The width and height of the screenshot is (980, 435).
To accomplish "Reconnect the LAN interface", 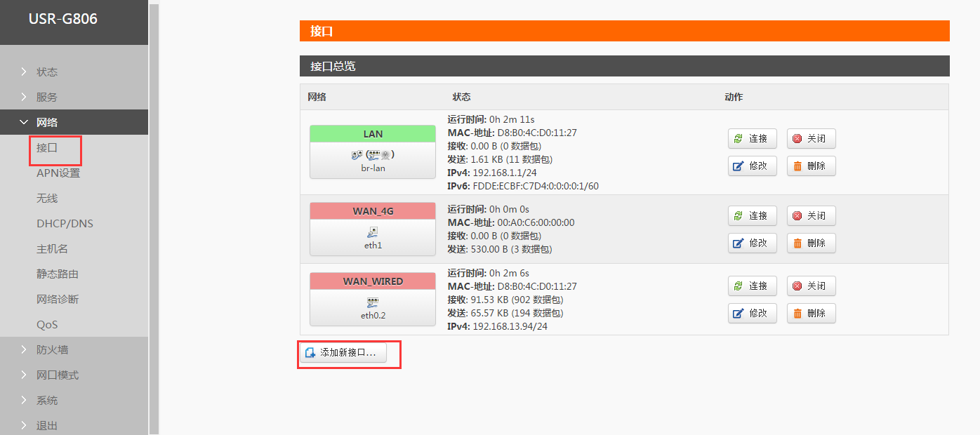I will click(752, 139).
